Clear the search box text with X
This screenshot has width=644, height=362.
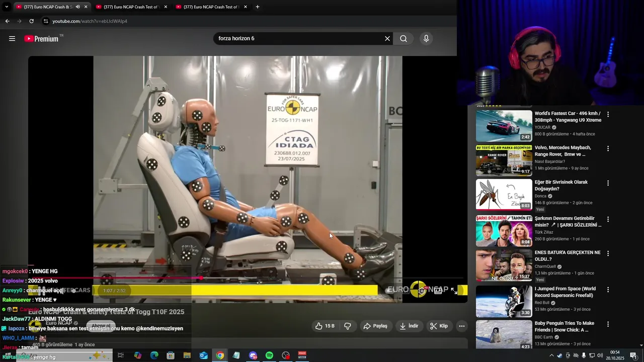pyautogui.click(x=387, y=39)
